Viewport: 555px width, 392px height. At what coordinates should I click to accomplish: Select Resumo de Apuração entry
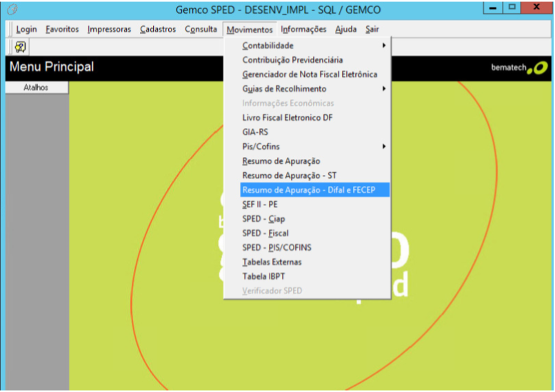coord(307,161)
